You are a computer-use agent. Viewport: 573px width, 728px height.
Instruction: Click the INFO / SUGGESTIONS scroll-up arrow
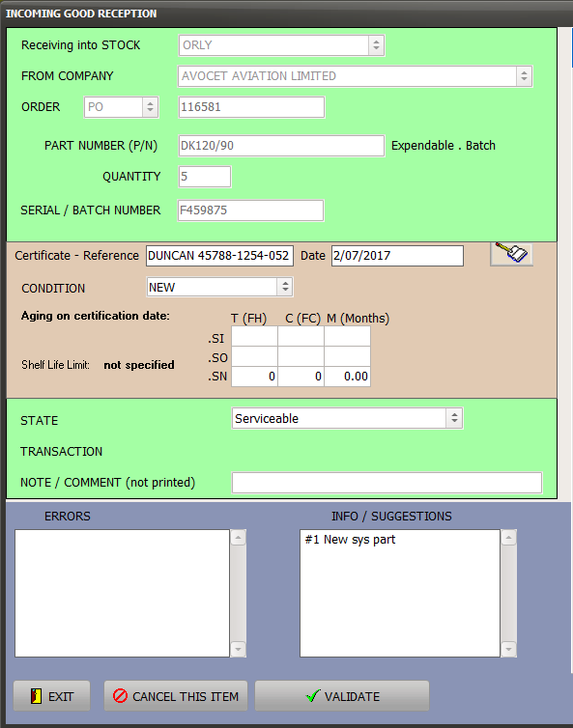click(508, 538)
